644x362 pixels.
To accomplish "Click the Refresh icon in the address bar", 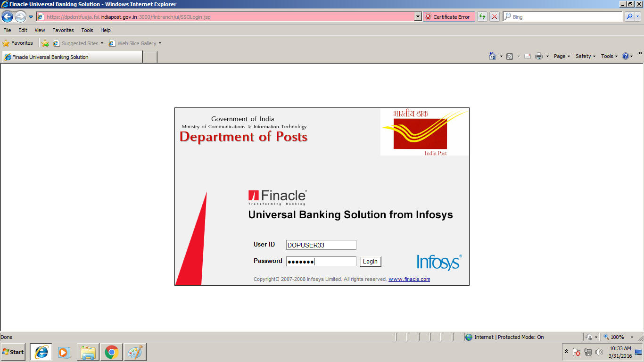I will coord(482,16).
